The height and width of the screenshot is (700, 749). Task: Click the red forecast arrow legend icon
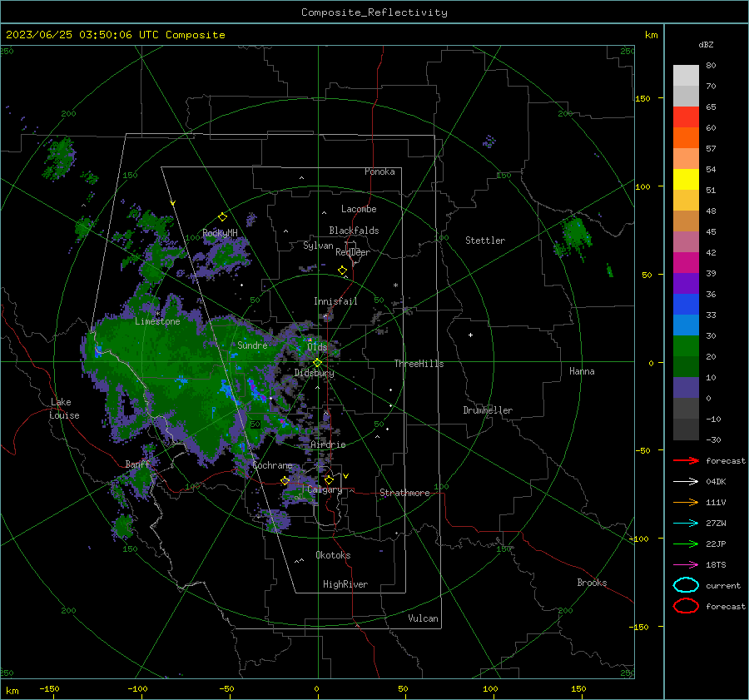click(x=686, y=460)
